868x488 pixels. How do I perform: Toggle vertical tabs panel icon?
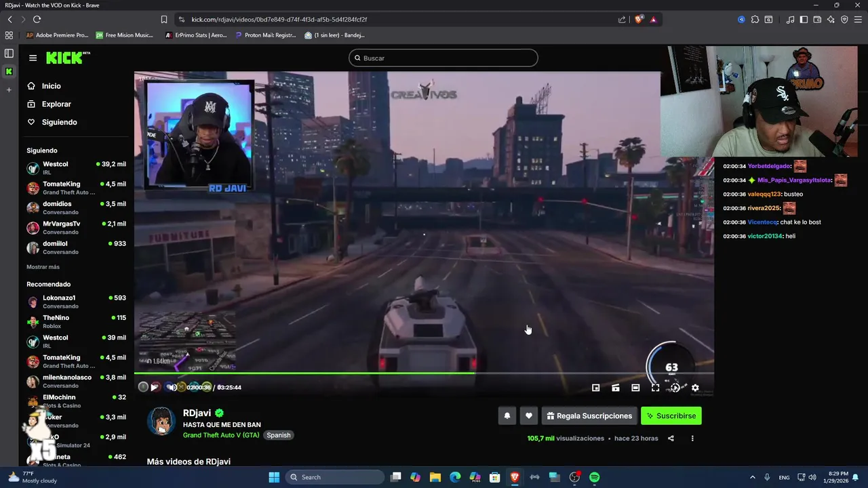(x=9, y=54)
